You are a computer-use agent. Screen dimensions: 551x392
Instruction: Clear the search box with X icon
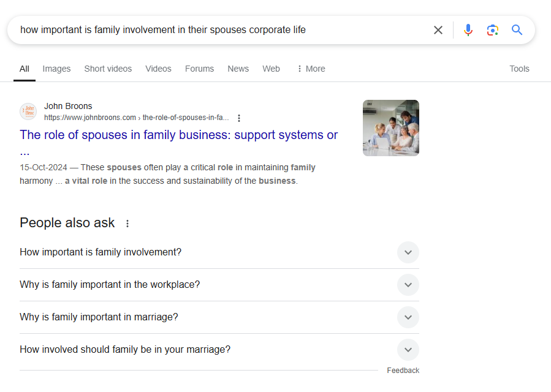click(438, 30)
